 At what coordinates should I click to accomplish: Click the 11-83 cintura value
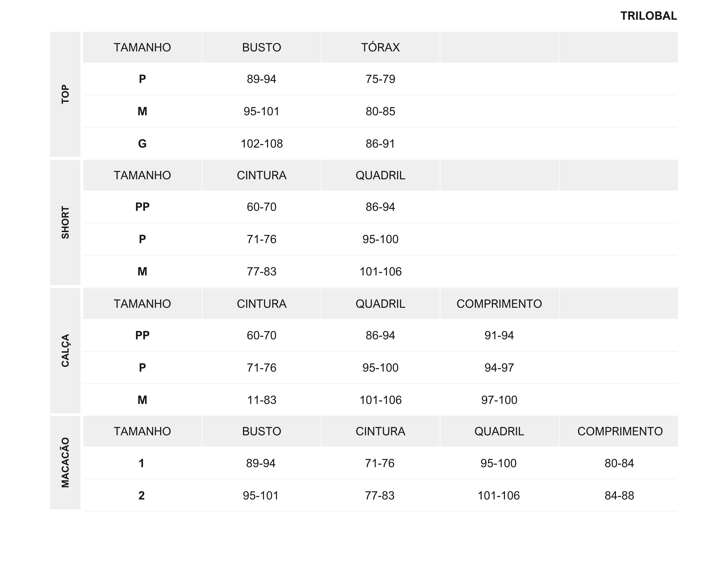click(261, 400)
